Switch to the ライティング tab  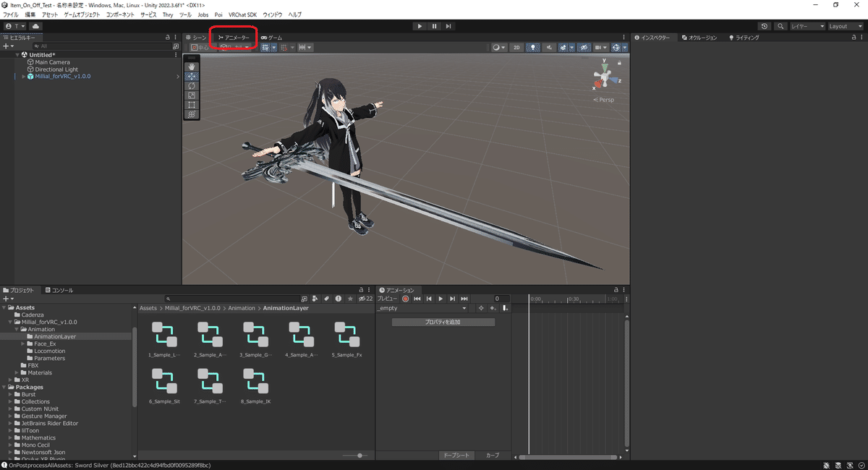[x=744, y=38]
